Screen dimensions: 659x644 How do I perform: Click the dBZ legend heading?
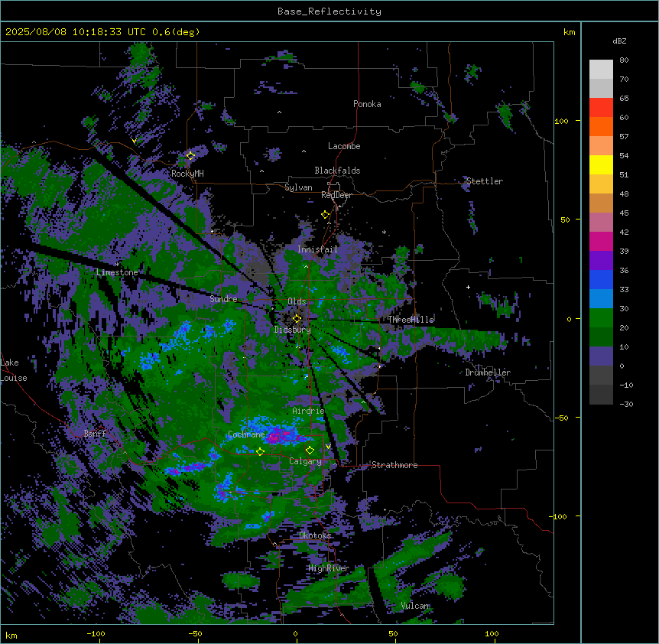tap(619, 41)
